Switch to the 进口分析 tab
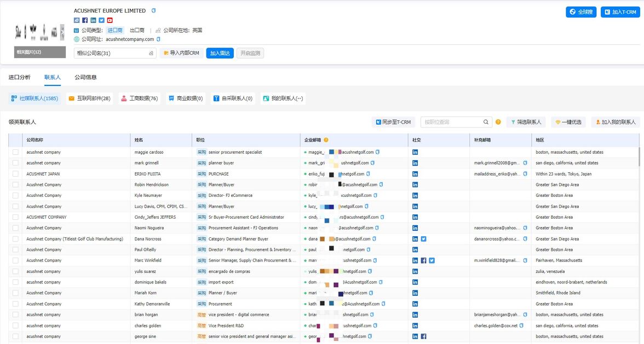The image size is (644, 344). pyautogui.click(x=20, y=78)
